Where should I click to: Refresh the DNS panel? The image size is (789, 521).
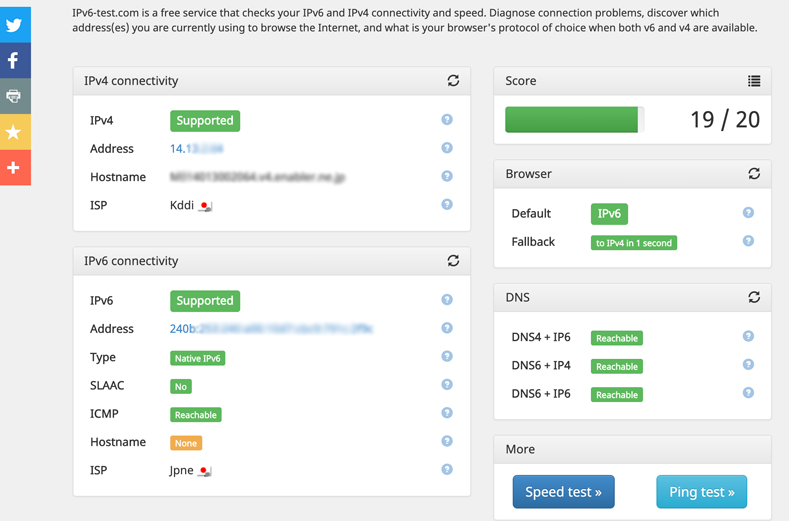(754, 297)
